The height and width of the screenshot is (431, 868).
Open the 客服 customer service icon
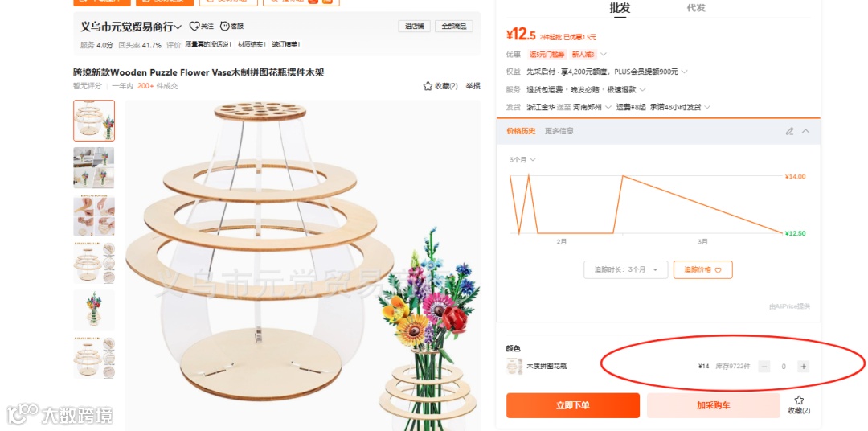pyautogui.click(x=224, y=26)
